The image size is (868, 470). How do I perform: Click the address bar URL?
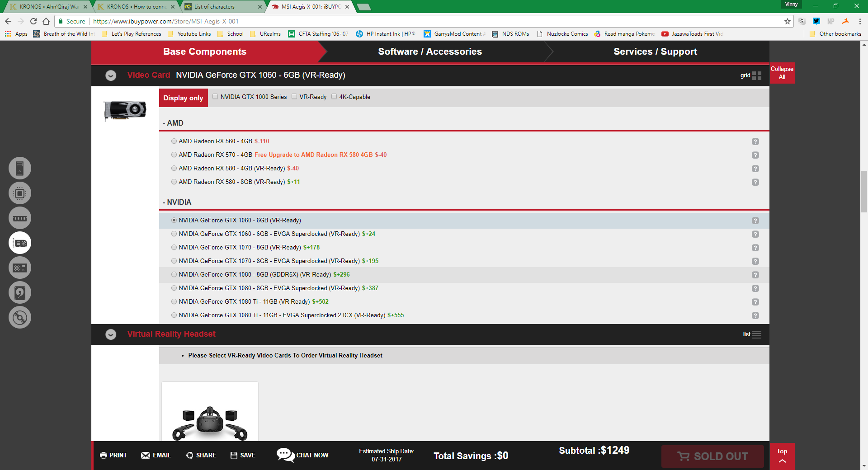pyautogui.click(x=165, y=21)
